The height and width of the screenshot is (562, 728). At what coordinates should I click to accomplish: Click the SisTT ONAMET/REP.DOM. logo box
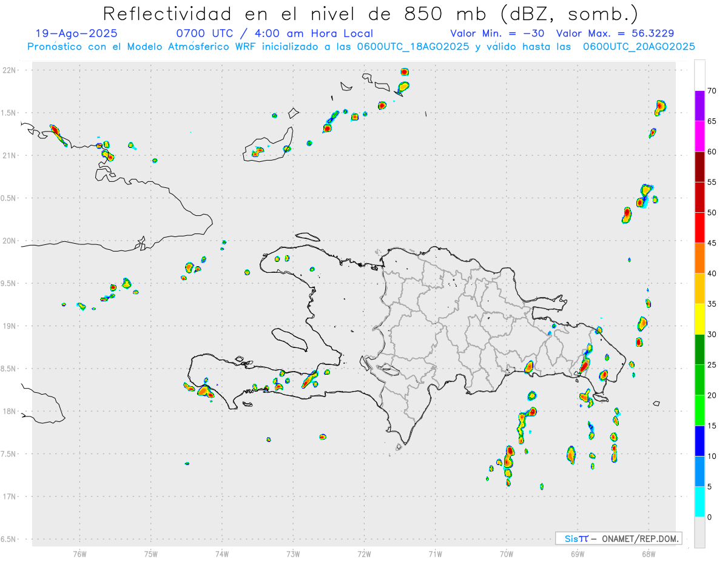pyautogui.click(x=619, y=538)
